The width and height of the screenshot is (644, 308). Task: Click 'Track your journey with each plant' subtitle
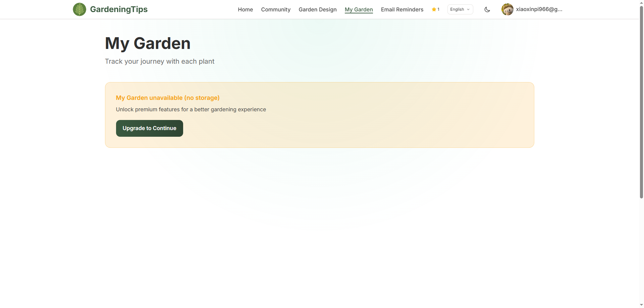point(160,61)
